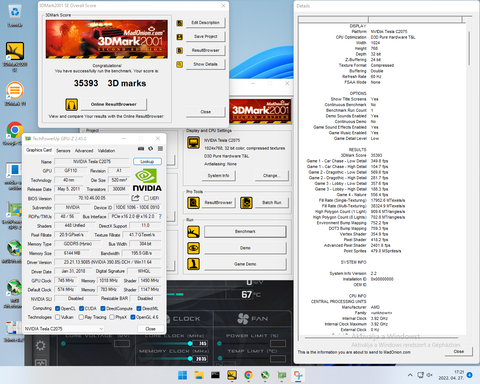Open the GPU-Z hamburger menu icon
This screenshot has height=384, width=480.
160,149
